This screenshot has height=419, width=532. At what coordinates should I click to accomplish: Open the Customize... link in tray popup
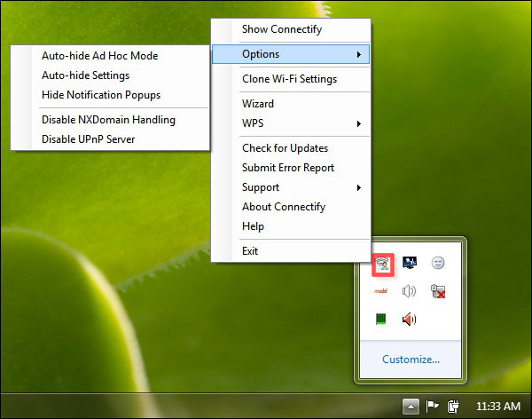pyautogui.click(x=411, y=360)
